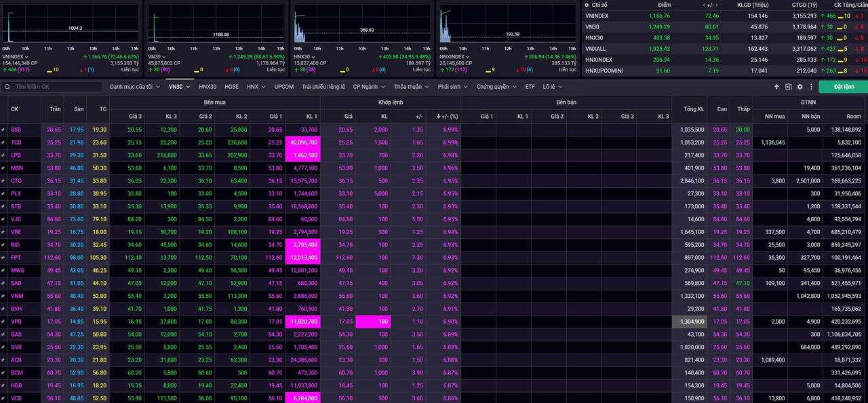Open settings with the gear icon
Image resolution: width=868 pixels, height=403 pixels.
800,87
